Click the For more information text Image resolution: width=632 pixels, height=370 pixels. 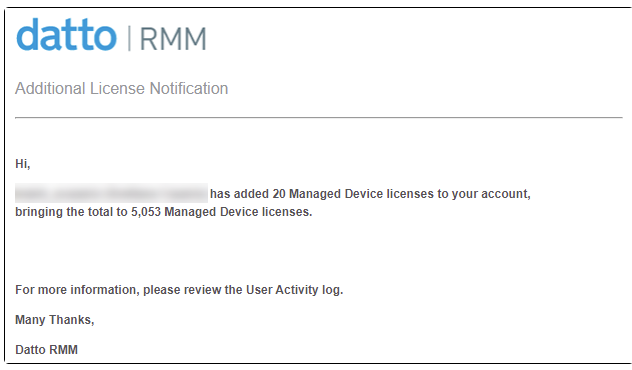[x=77, y=290]
